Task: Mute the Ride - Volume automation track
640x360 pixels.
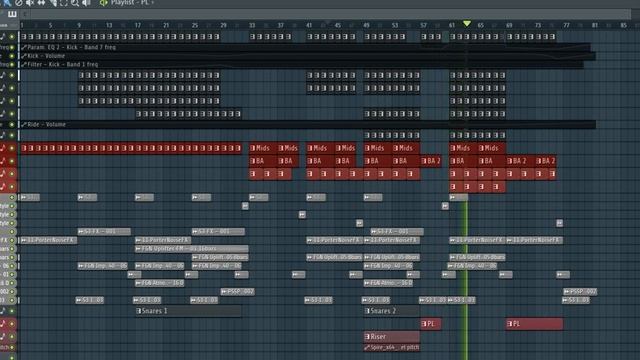Action: pos(12,124)
